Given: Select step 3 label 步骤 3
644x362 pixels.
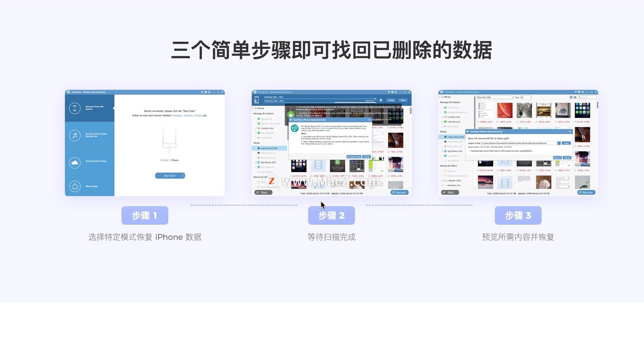Looking at the screenshot, I should pos(518,216).
